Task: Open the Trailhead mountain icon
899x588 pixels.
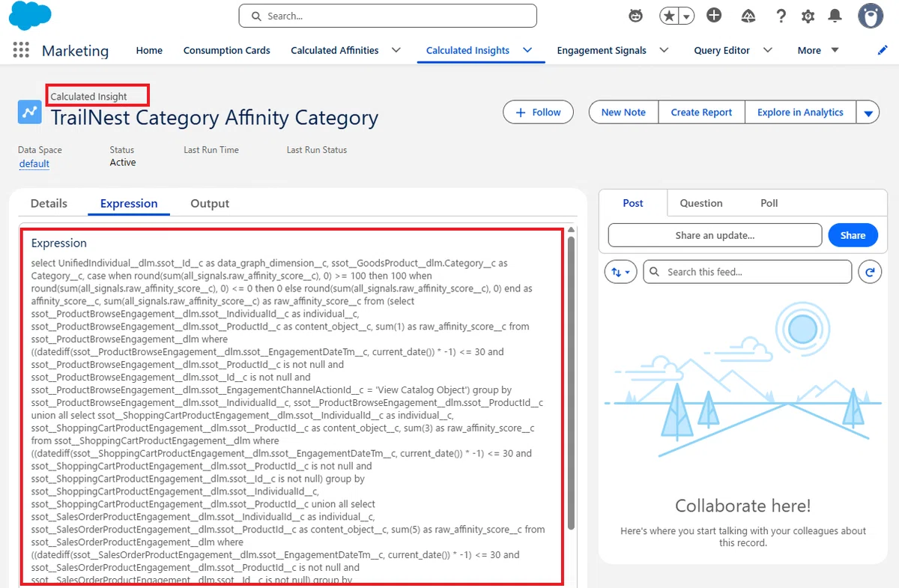Action: point(748,16)
